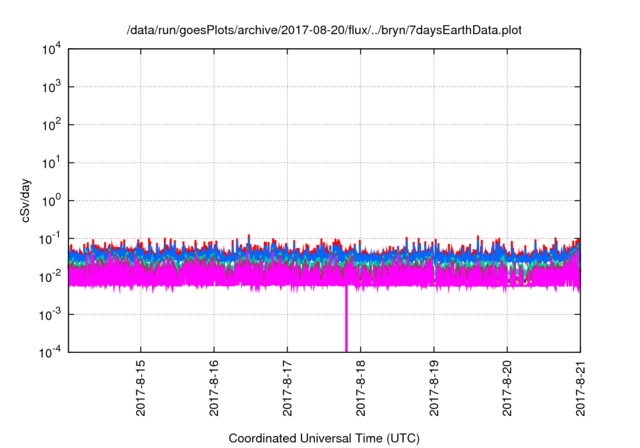Click the plot title file path
The height and width of the screenshot is (448, 640).
coord(324,30)
